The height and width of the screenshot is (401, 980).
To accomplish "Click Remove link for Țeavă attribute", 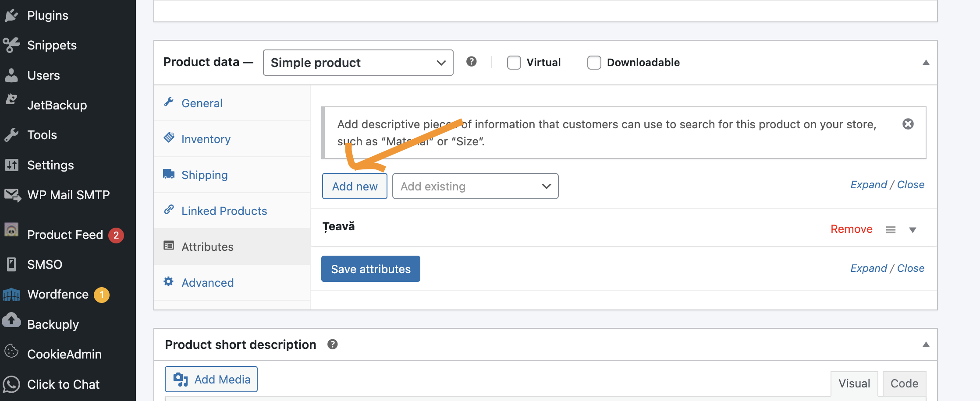I will tap(851, 229).
